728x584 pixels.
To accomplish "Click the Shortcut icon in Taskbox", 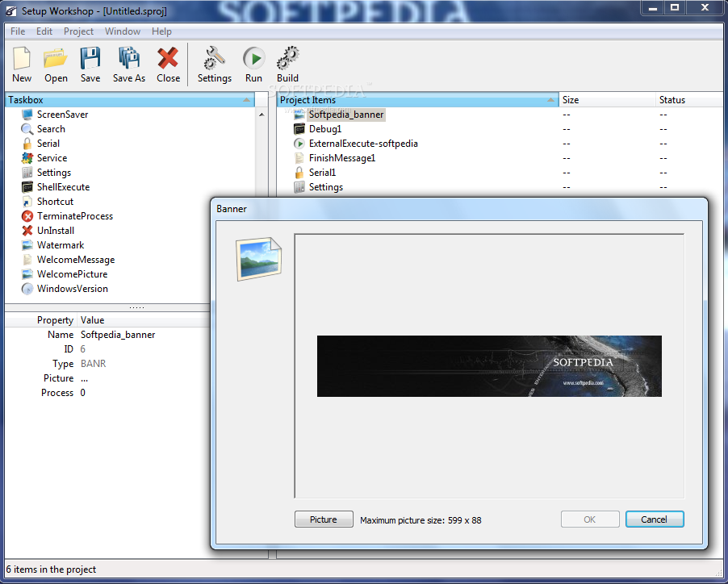I will (27, 202).
